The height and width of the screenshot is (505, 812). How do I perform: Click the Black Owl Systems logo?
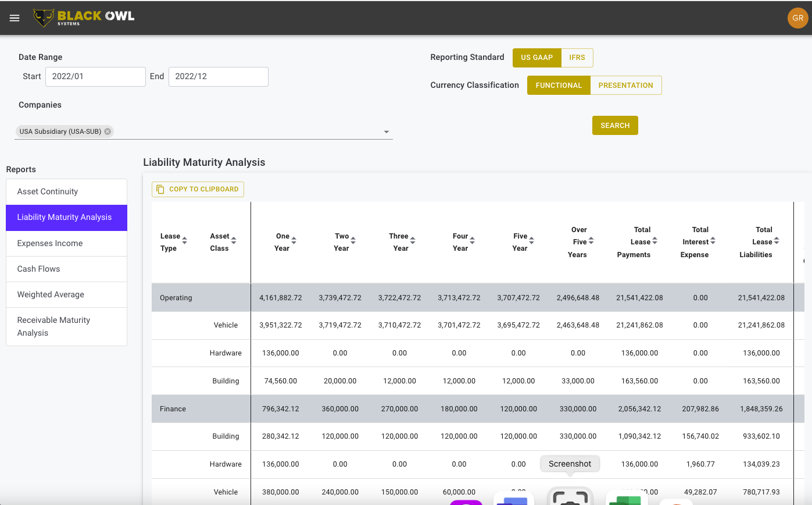click(84, 18)
